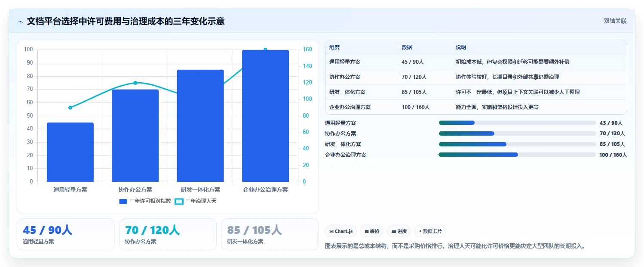The height and width of the screenshot is (267, 644).
Task: Click the line point above 通用轻量方案 bar
Action: point(70,108)
